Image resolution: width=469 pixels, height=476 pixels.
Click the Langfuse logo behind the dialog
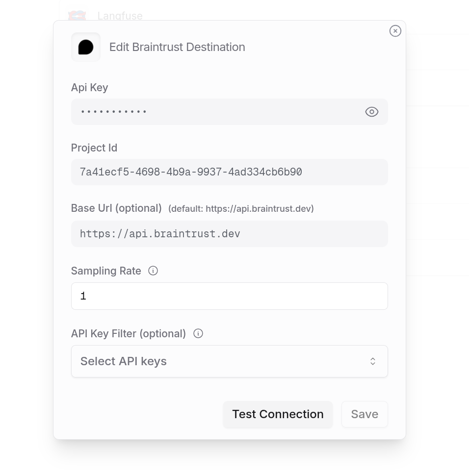tap(77, 16)
